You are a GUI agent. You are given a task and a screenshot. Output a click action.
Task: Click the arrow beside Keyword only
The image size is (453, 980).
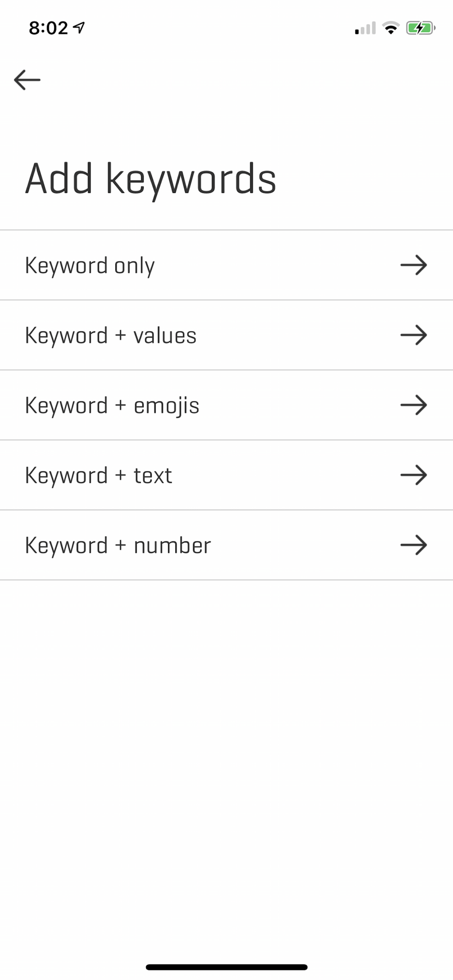(414, 265)
